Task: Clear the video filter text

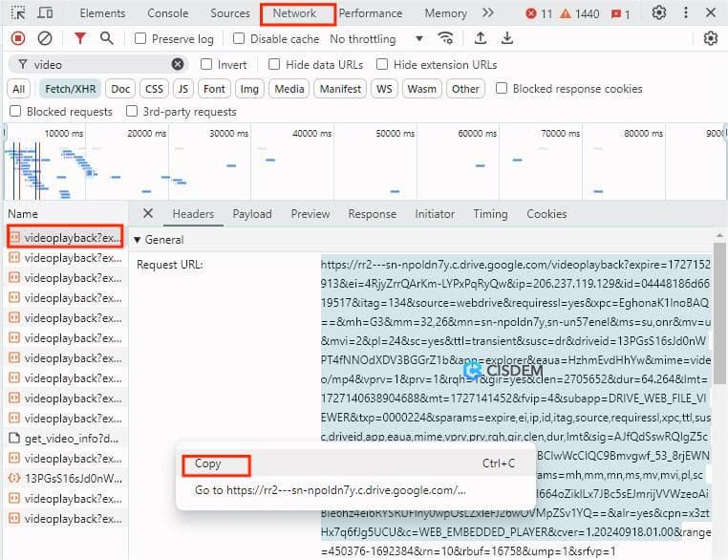Action: tap(178, 64)
